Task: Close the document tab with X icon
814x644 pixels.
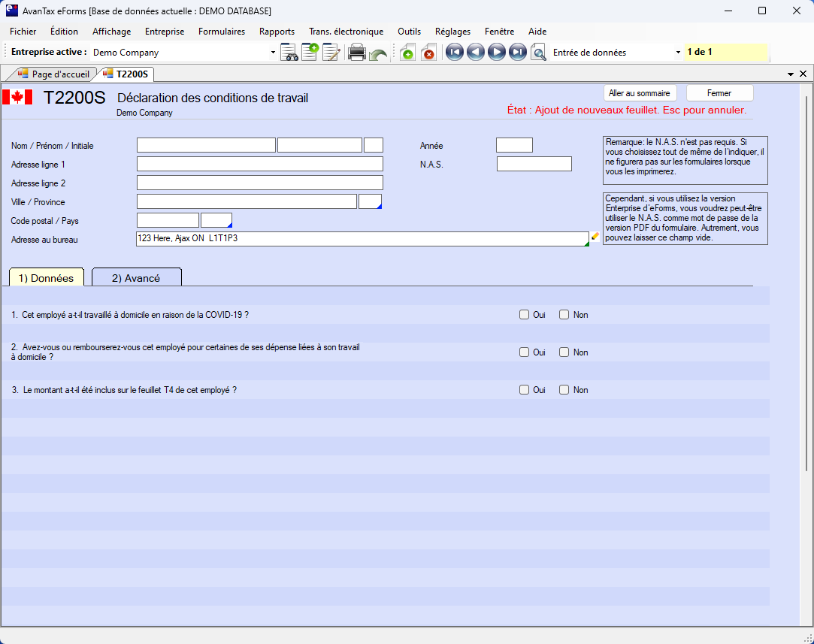Action: pos(803,74)
